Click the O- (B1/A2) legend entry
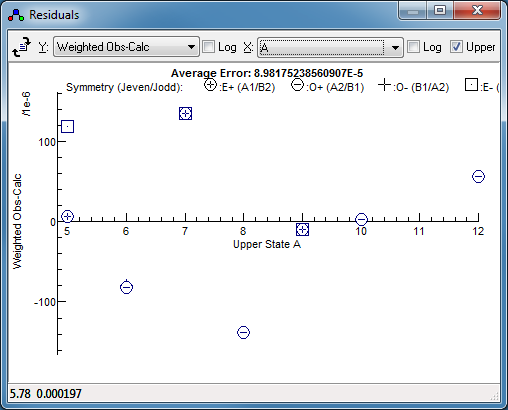Image resolution: width=508 pixels, height=410 pixels. (413, 86)
